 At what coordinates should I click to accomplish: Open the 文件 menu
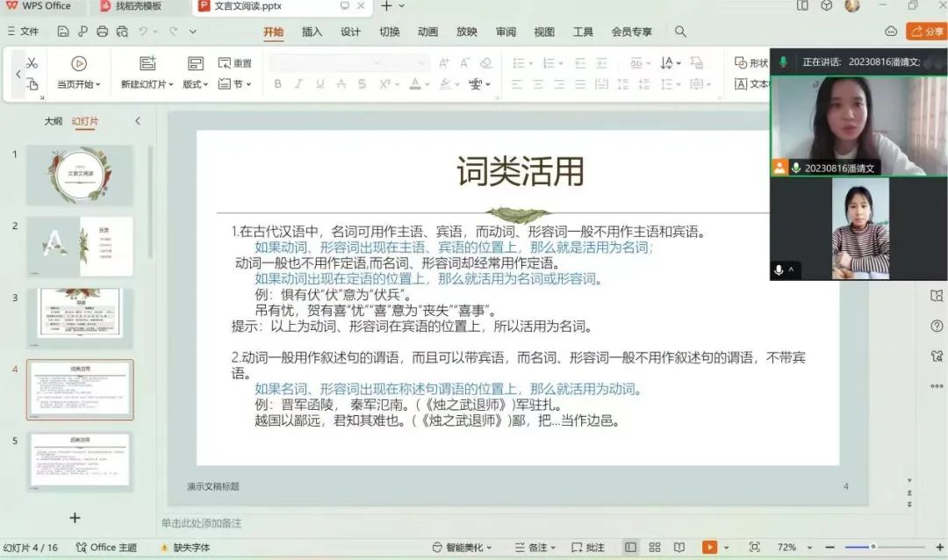click(x=24, y=32)
